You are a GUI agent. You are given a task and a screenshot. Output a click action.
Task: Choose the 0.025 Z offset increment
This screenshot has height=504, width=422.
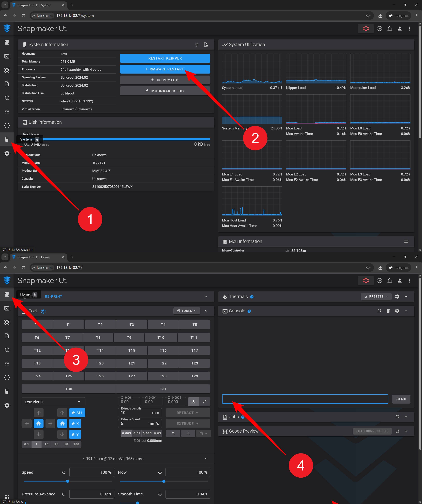pos(147,433)
